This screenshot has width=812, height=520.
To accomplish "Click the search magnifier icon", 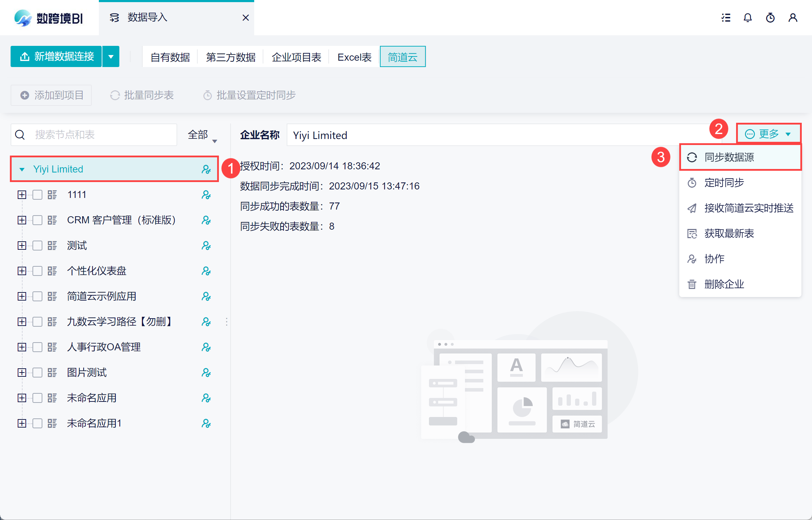I will pyautogui.click(x=20, y=135).
